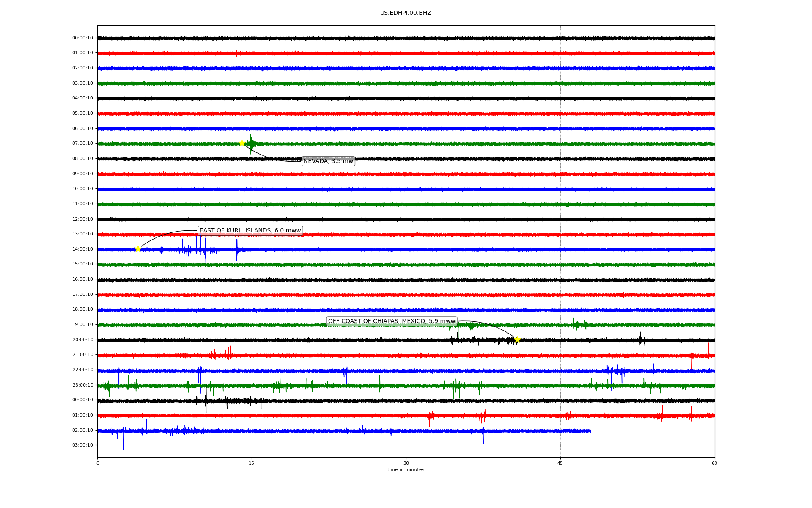
Task: Click the 22:00:10 row time label
Action: click(82, 370)
